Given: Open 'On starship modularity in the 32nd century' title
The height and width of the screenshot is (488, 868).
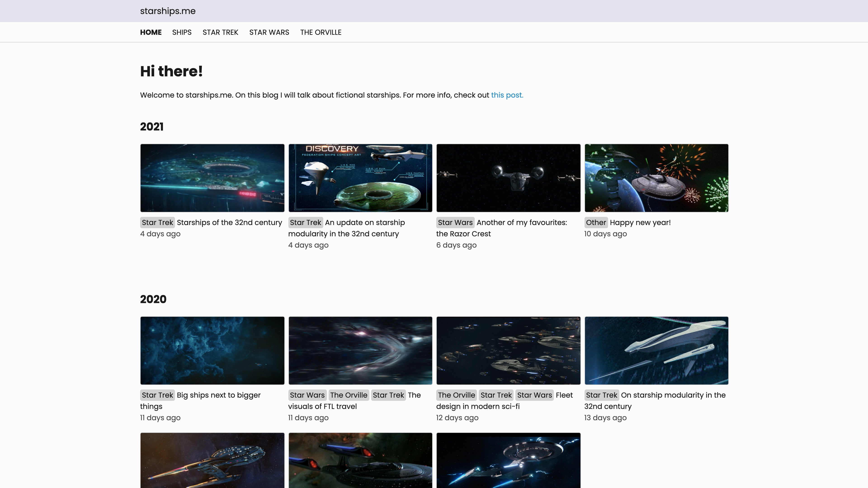Looking at the screenshot, I should (x=673, y=395).
